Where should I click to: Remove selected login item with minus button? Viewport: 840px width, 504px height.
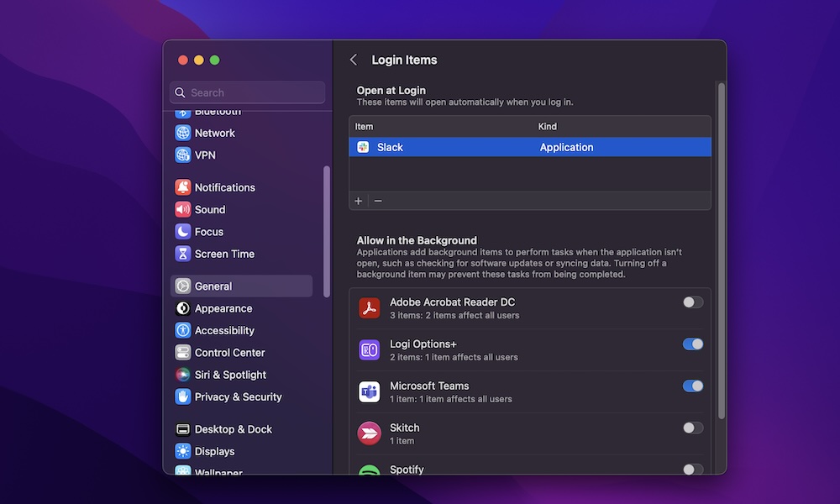pyautogui.click(x=378, y=201)
